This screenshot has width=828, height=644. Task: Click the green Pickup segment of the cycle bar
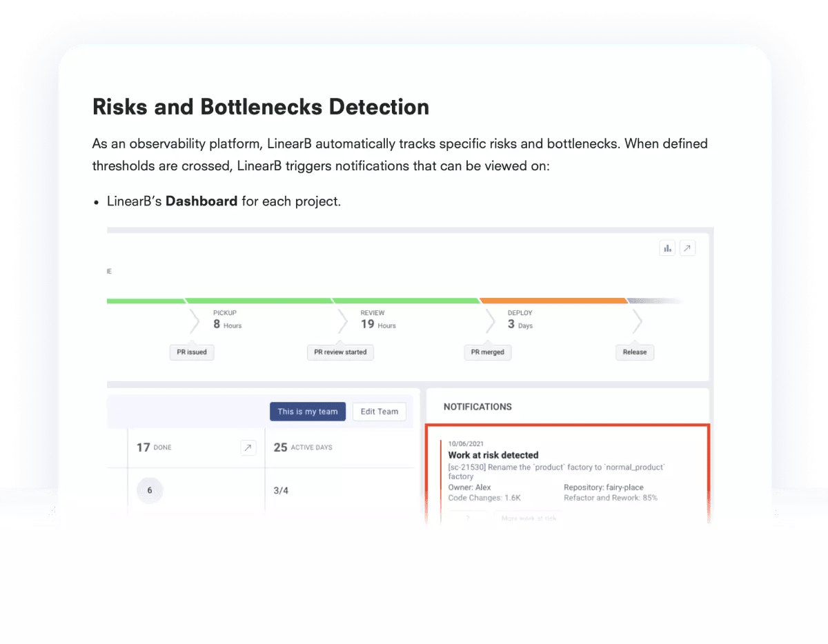258,301
